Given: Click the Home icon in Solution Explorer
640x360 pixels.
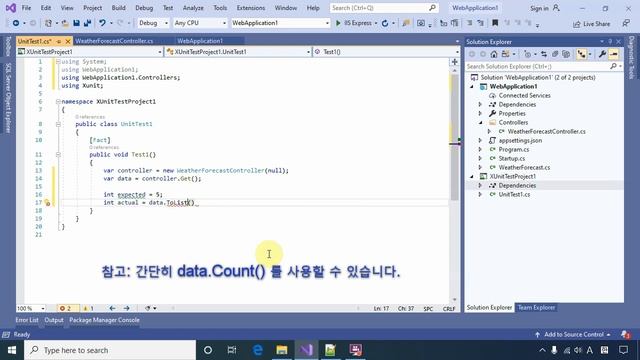Looking at the screenshot, I should point(494,54).
